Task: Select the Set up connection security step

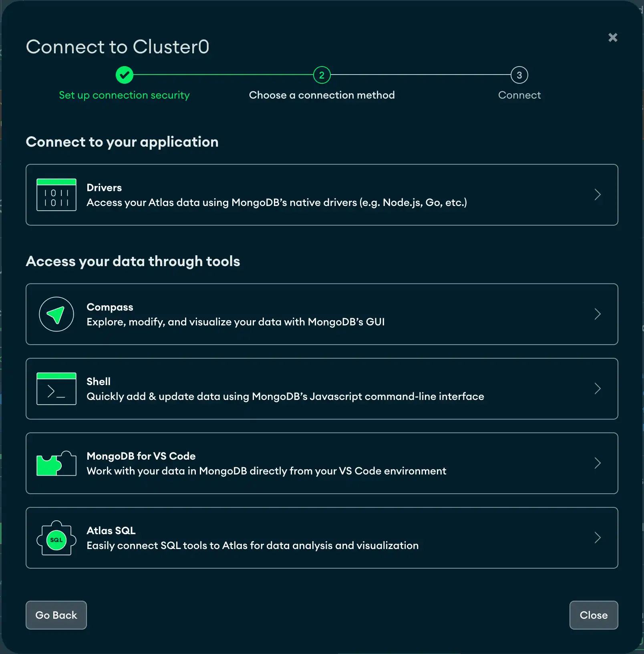Action: [124, 95]
